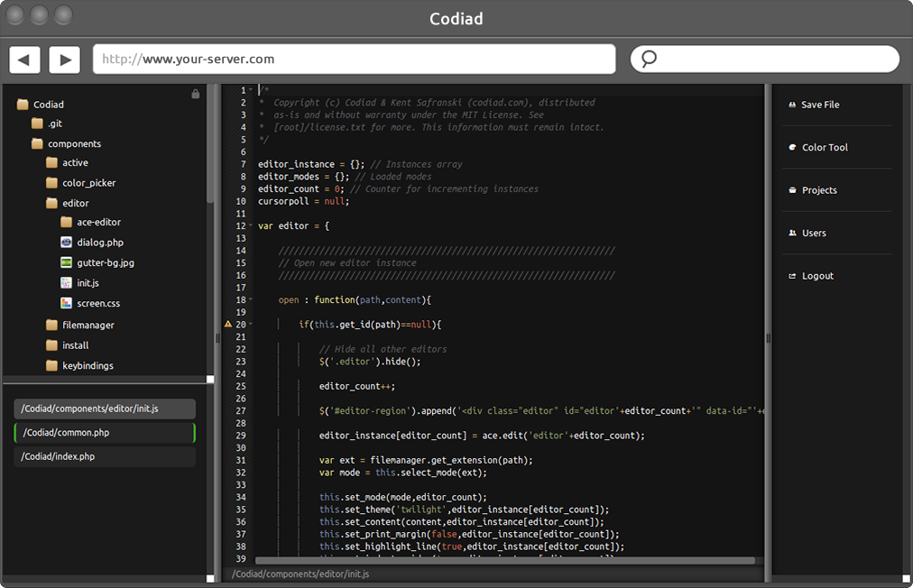Select the keybindings folder label
913x588 pixels.
coord(88,366)
